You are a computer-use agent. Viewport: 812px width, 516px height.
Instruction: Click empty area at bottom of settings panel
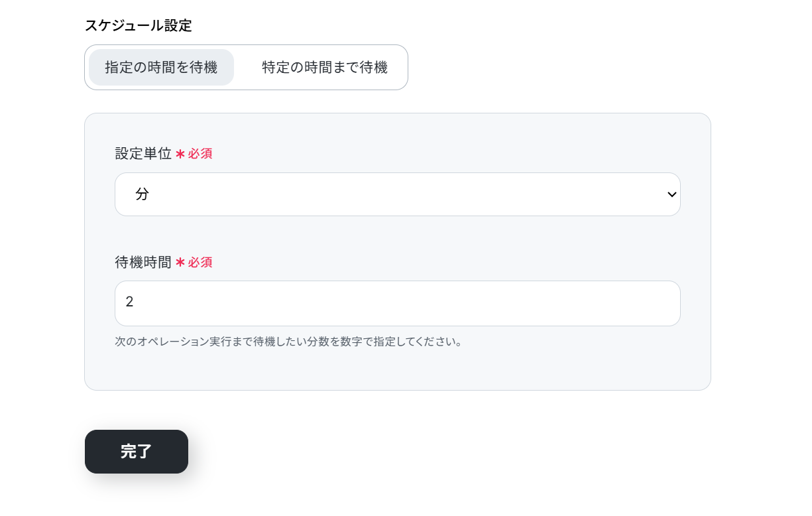[398, 370]
